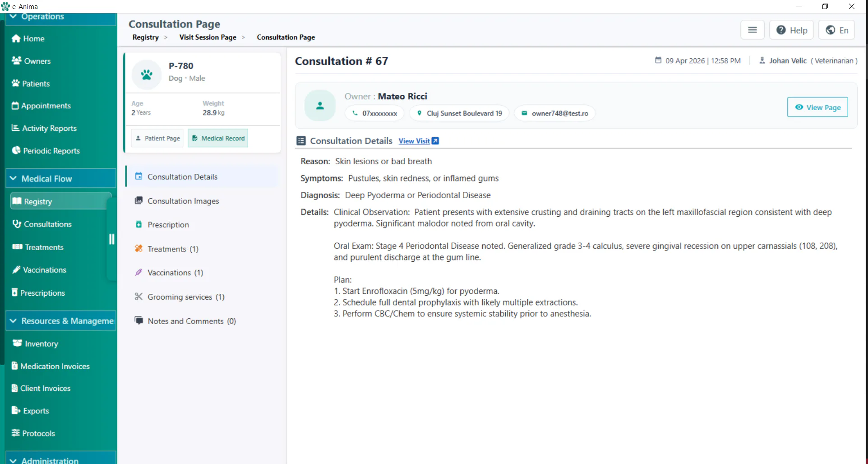
Task: Click Registry breadcrumb link
Action: 145,37
